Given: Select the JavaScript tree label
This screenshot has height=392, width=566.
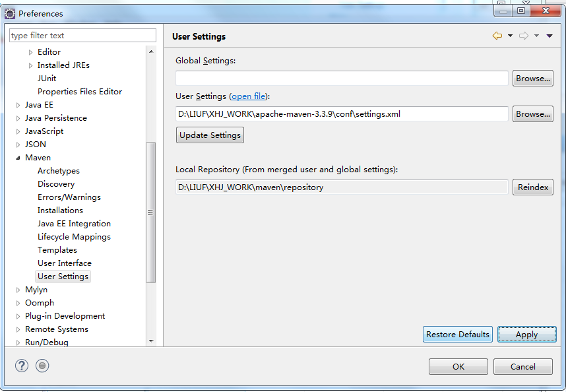Looking at the screenshot, I should [44, 131].
